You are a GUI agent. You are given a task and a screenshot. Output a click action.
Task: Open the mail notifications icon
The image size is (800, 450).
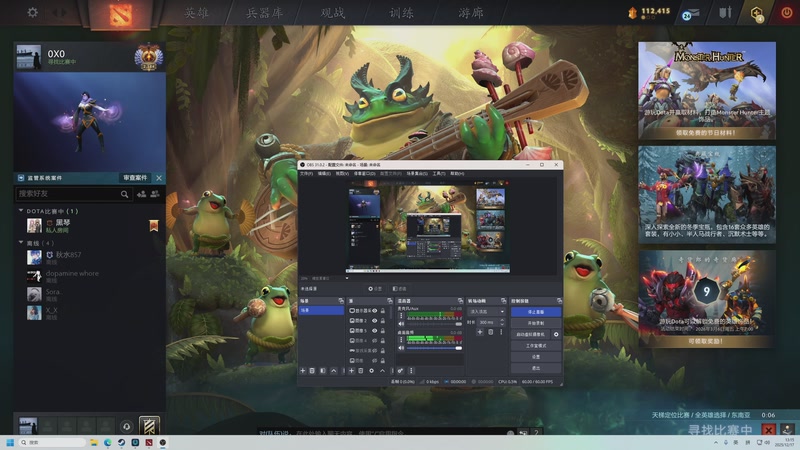click(691, 14)
